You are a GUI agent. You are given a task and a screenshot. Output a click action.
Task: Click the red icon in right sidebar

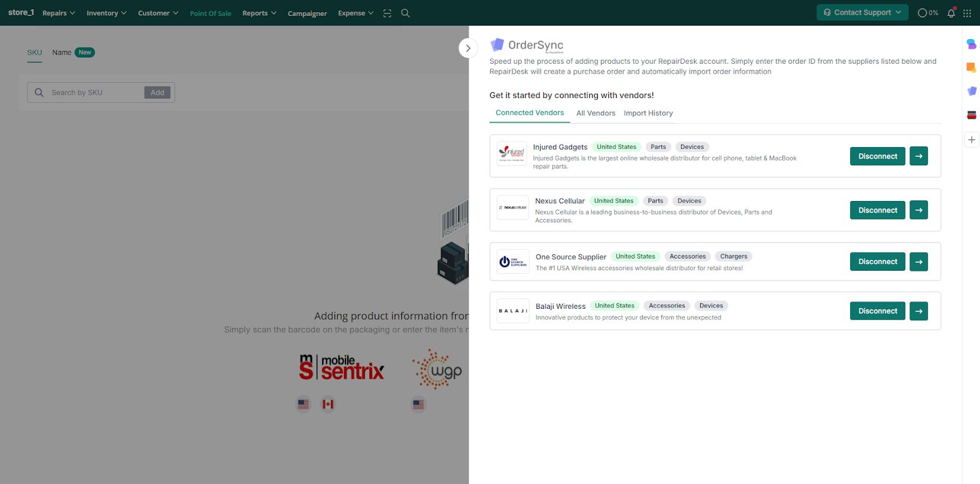pos(971,115)
